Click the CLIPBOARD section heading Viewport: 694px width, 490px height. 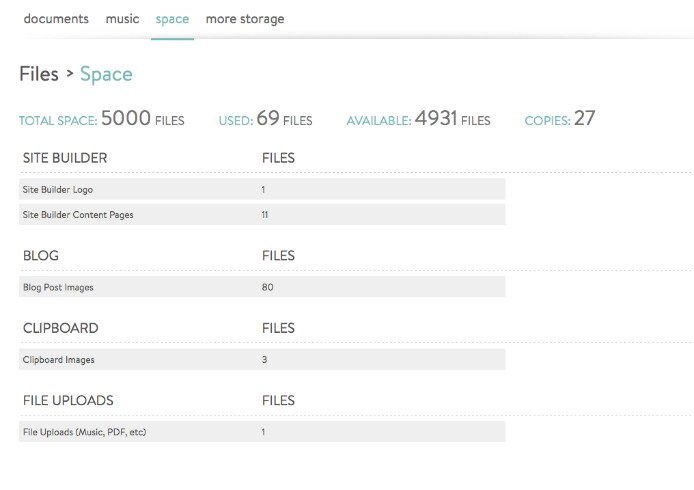click(x=61, y=328)
